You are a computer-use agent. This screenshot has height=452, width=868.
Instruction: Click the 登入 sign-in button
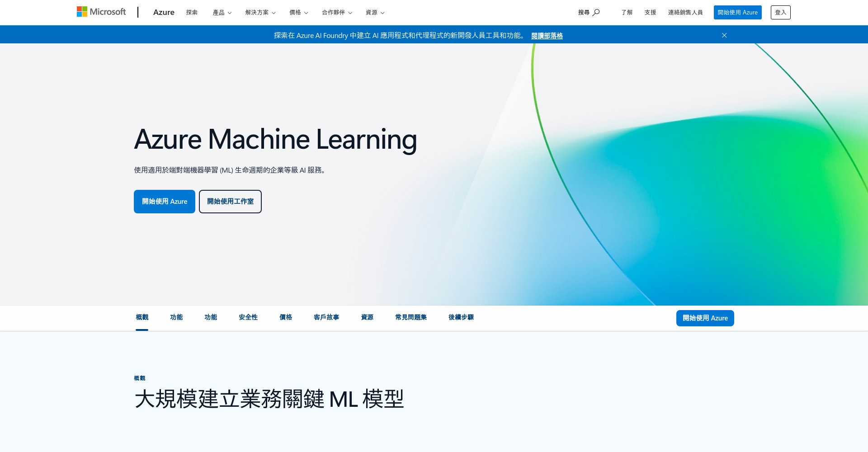(x=780, y=13)
